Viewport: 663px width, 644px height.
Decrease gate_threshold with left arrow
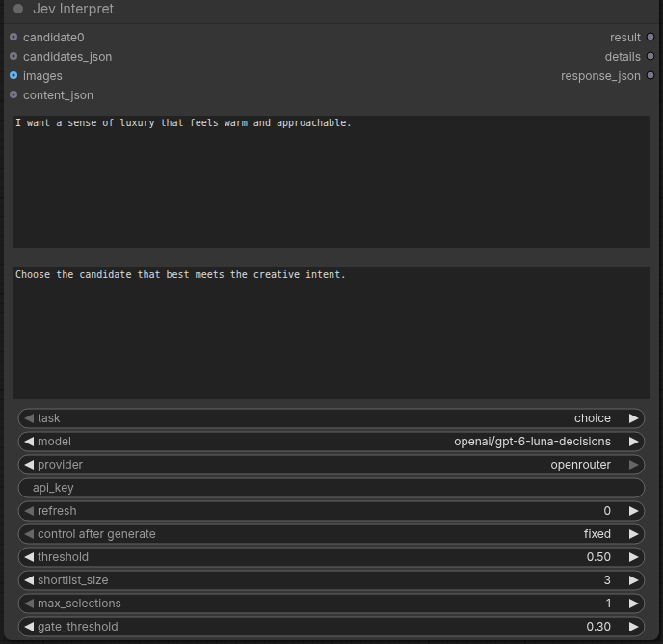[29, 627]
